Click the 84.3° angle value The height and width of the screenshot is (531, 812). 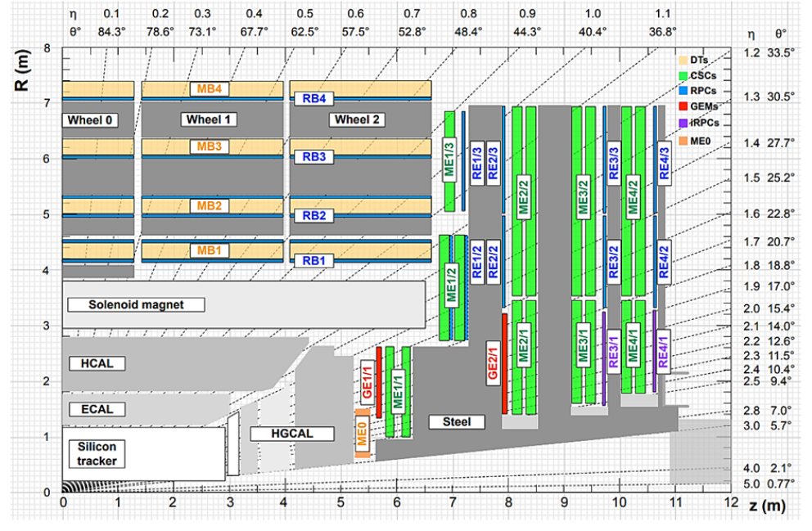(112, 32)
